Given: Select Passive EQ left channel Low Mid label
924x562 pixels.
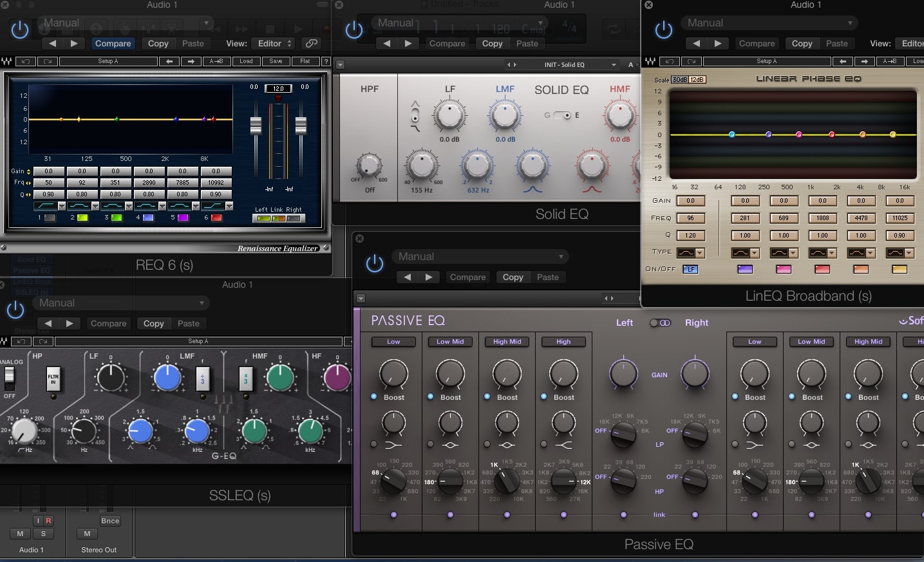Looking at the screenshot, I should click(450, 342).
